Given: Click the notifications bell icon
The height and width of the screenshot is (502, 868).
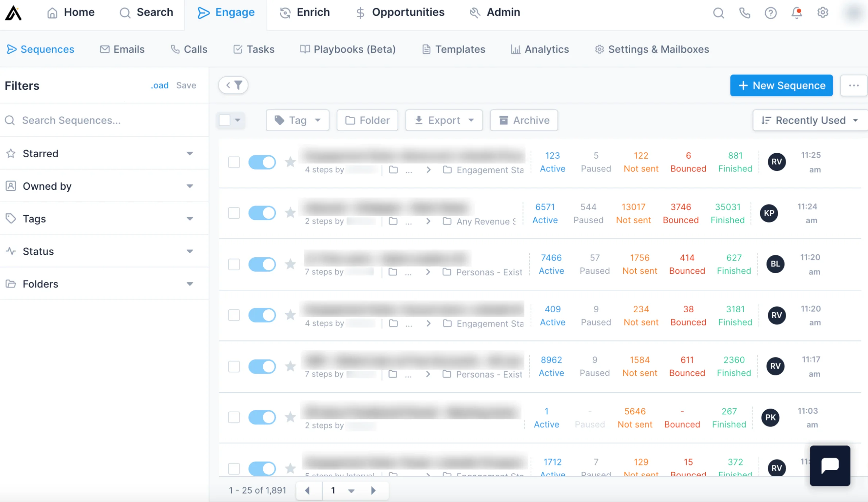Looking at the screenshot, I should [797, 13].
